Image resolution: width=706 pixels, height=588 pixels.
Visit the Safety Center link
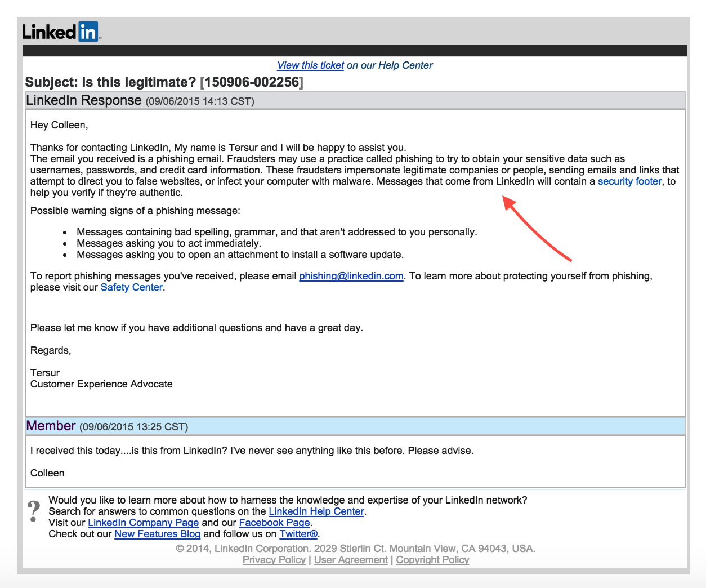click(x=132, y=287)
